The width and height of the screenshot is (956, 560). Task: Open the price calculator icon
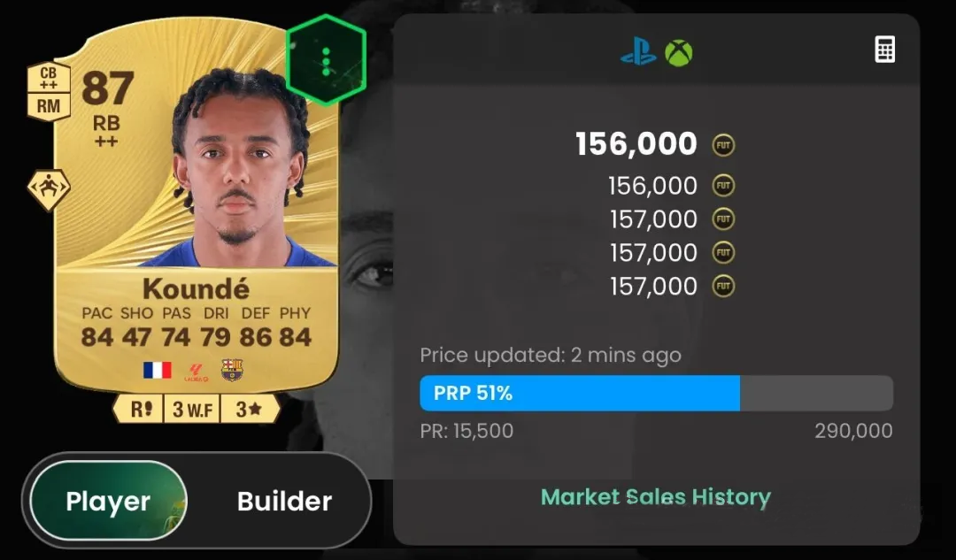point(884,50)
